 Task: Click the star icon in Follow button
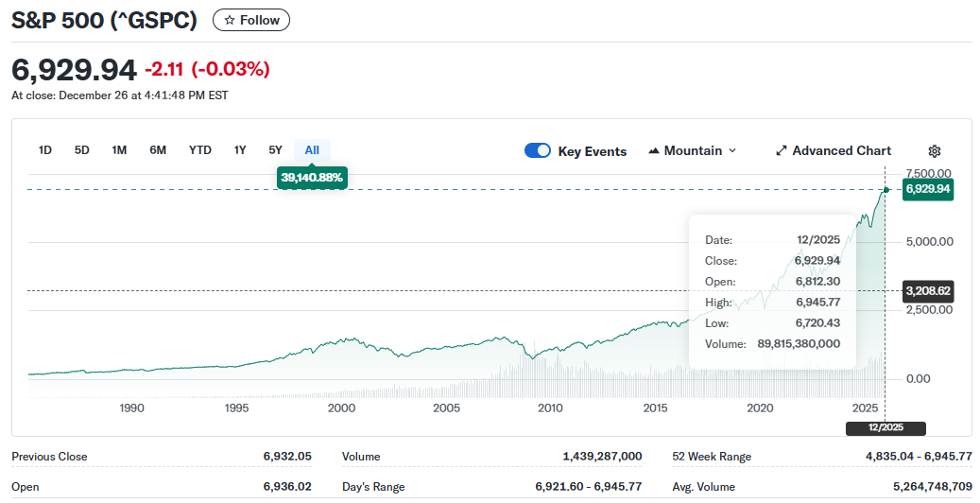pos(229,20)
